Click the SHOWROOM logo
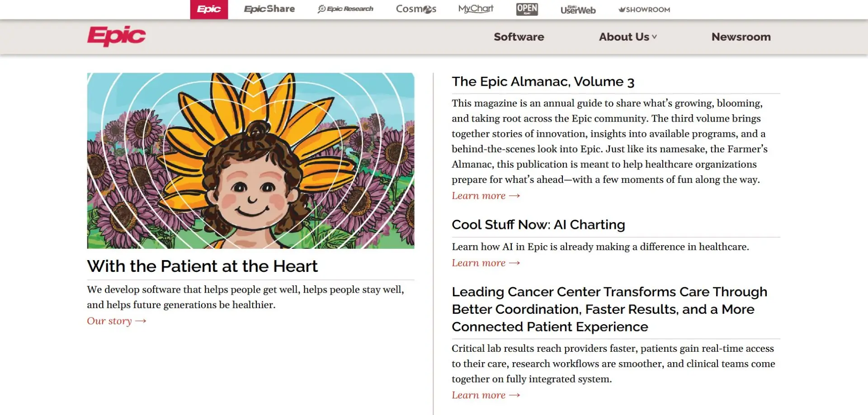 tap(643, 9)
